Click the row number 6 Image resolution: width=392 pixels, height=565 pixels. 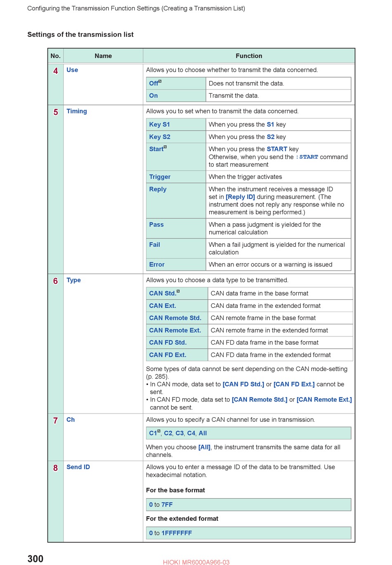(56, 281)
